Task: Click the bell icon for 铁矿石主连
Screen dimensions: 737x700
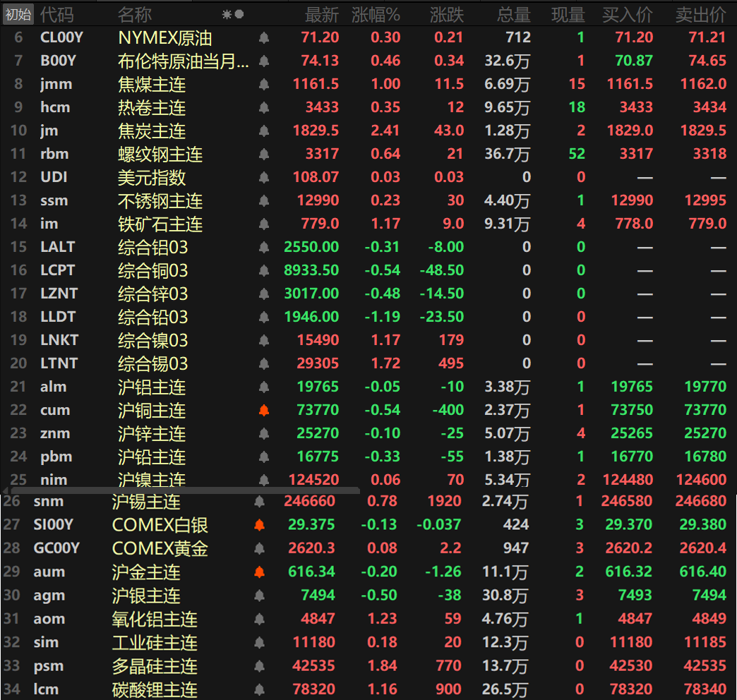Action: 264,224
